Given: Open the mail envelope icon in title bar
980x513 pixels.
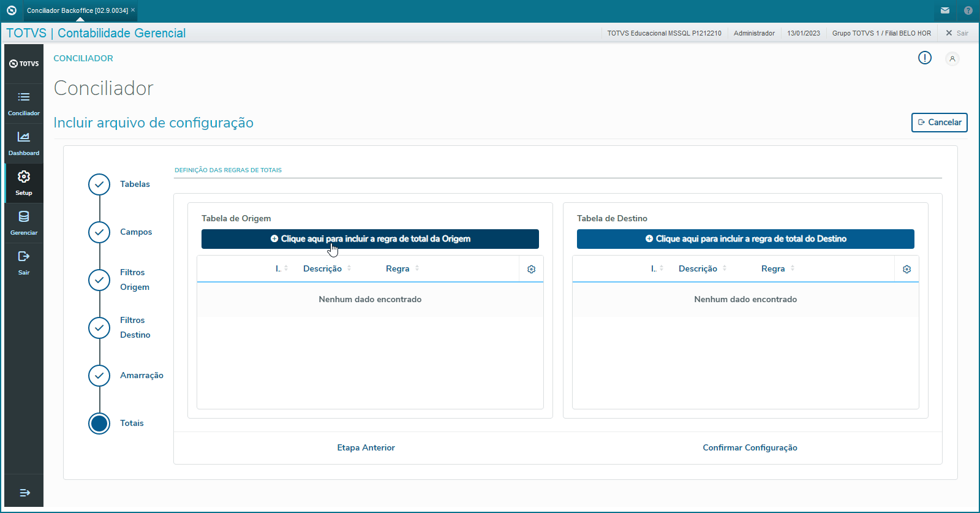Looking at the screenshot, I should click(x=945, y=10).
